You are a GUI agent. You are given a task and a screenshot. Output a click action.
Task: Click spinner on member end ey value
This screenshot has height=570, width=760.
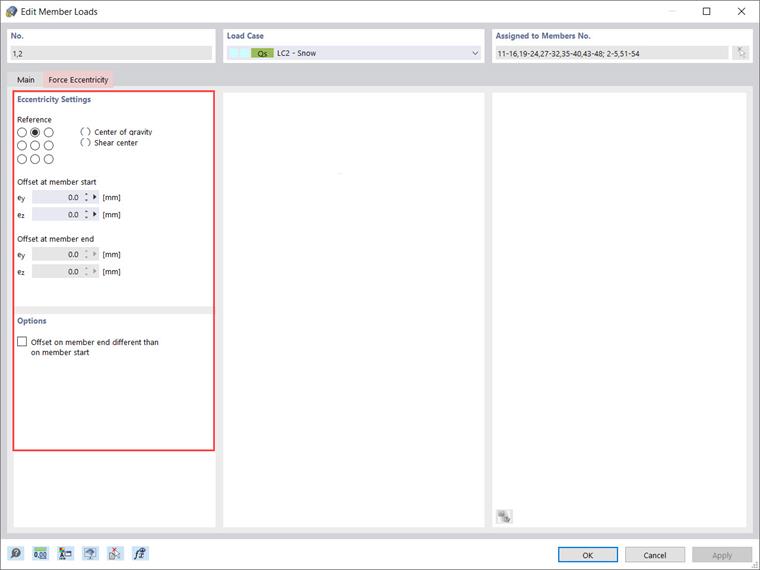click(x=86, y=254)
